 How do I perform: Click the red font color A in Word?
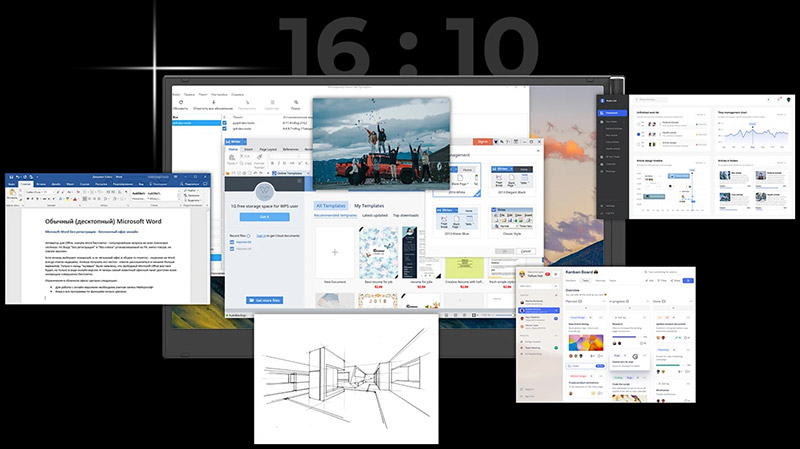pyautogui.click(x=74, y=199)
